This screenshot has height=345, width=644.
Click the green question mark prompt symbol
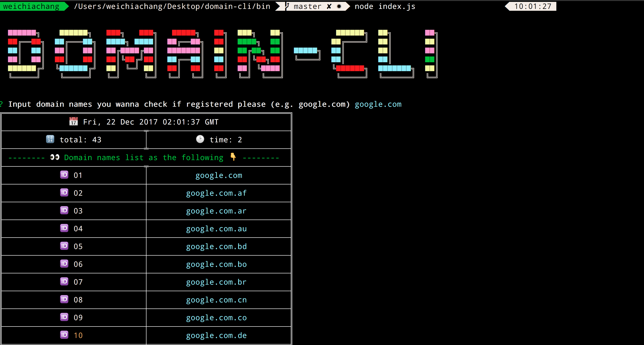coord(1,104)
